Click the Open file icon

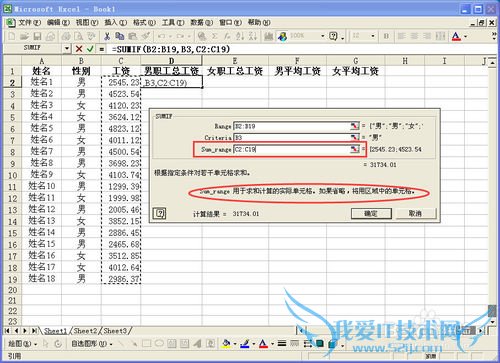coord(24,36)
